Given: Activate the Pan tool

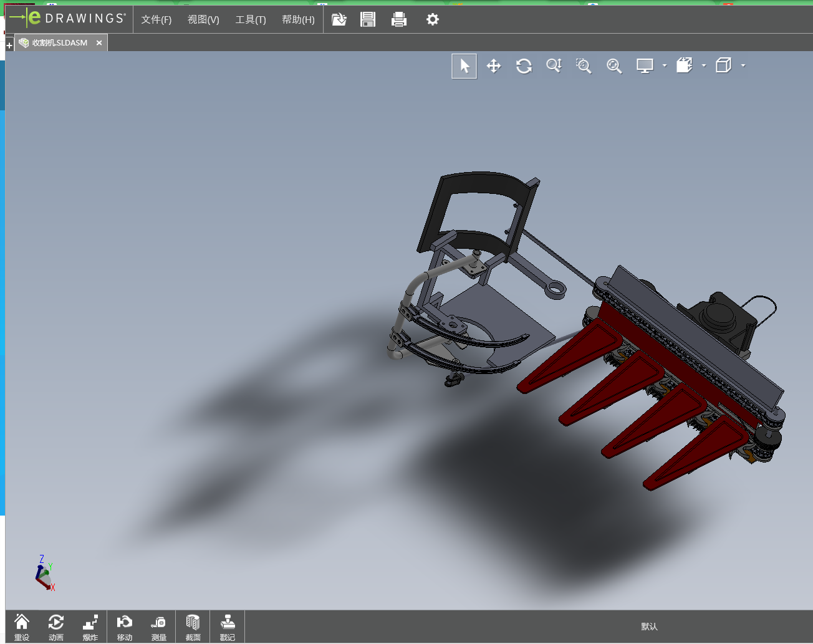Looking at the screenshot, I should [x=494, y=66].
